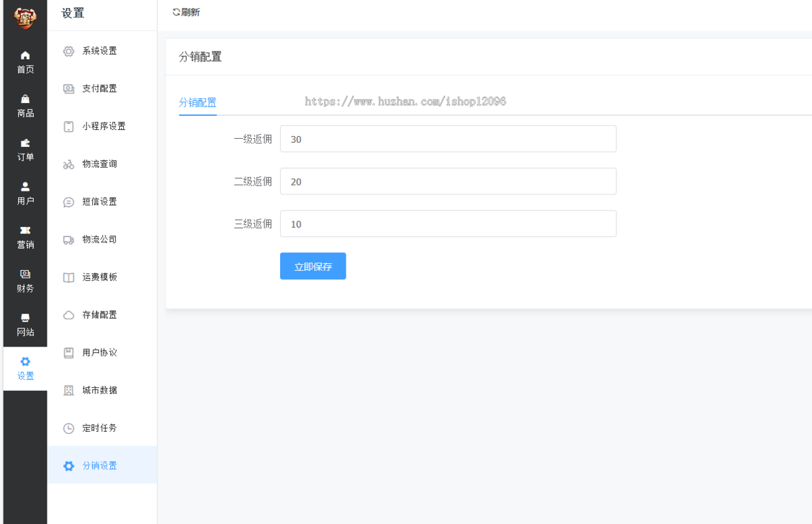Open 用户协议 menu entry
Screen dimensions: 812x524
point(102,353)
